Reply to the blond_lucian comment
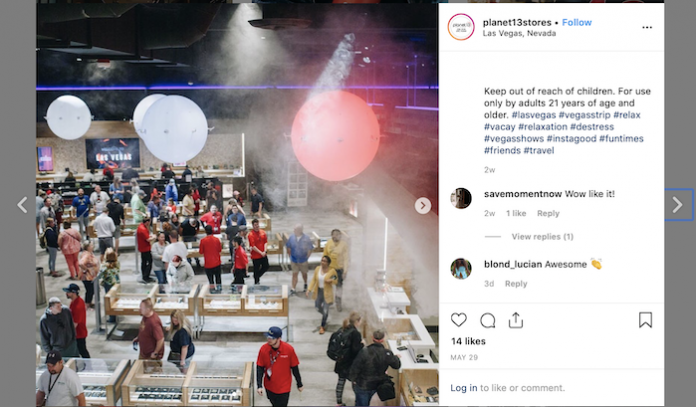The height and width of the screenshot is (407, 696). pyautogui.click(x=516, y=284)
